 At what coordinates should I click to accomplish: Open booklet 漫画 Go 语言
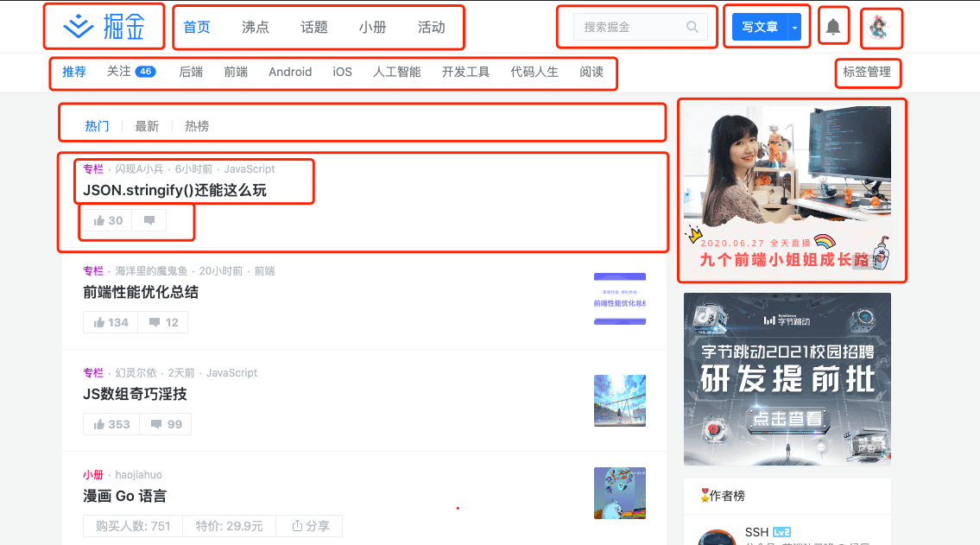pyautogui.click(x=125, y=496)
